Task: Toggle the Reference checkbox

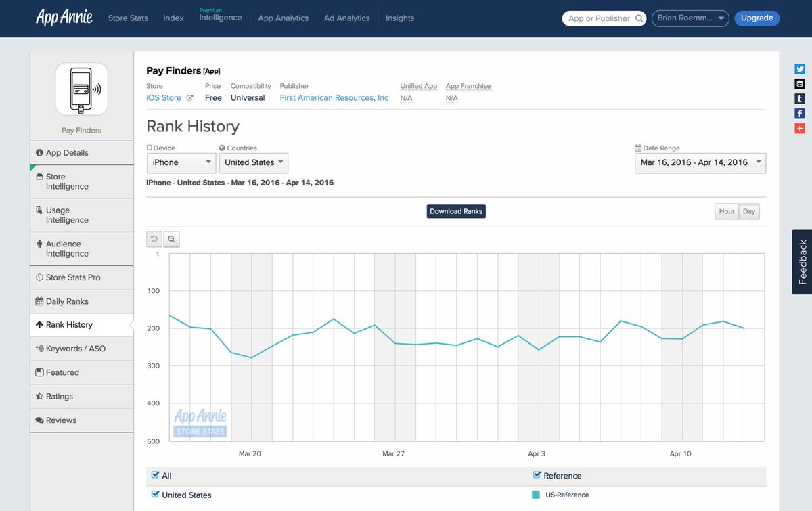Action: tap(537, 475)
